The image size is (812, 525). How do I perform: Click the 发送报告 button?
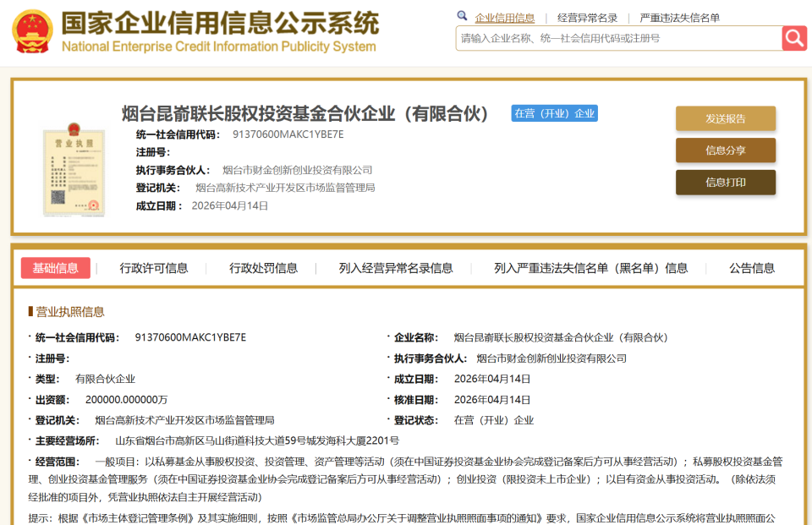tap(726, 118)
